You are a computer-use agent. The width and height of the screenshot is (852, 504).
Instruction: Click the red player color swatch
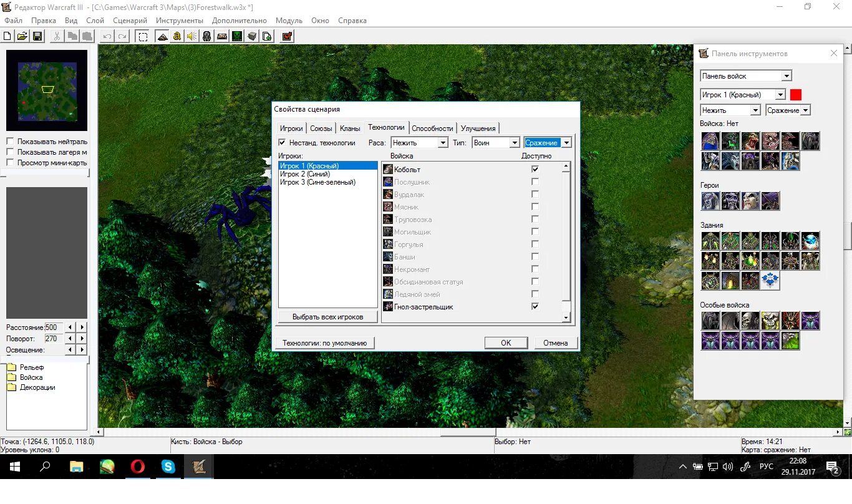point(796,95)
